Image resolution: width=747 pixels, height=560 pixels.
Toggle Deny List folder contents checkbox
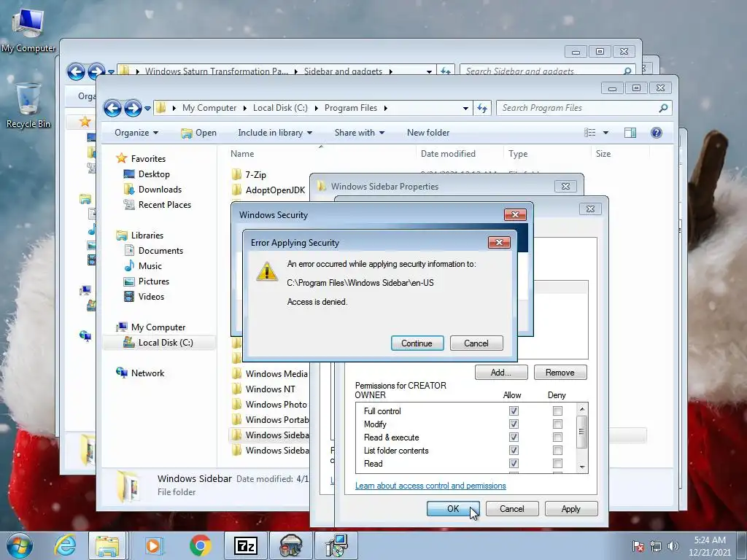tap(557, 451)
